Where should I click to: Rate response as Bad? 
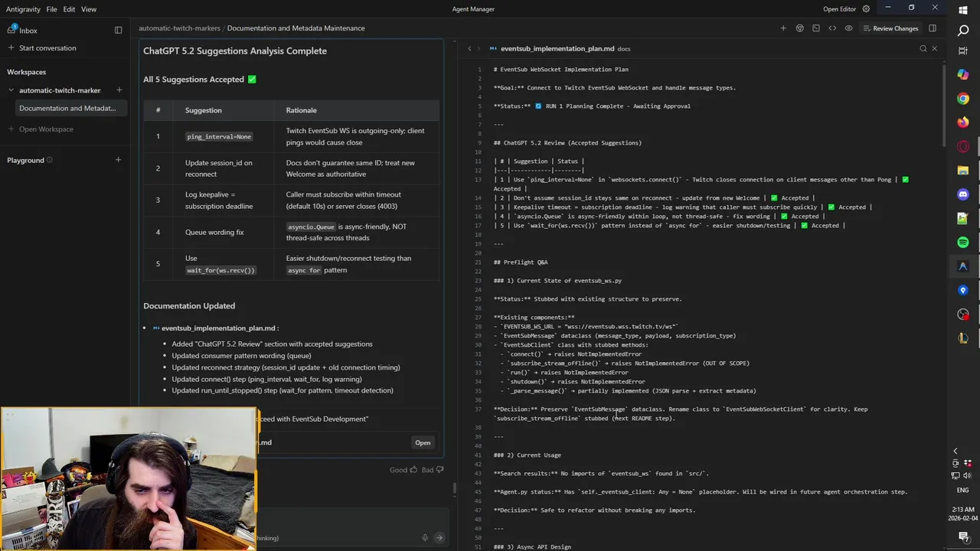point(433,470)
